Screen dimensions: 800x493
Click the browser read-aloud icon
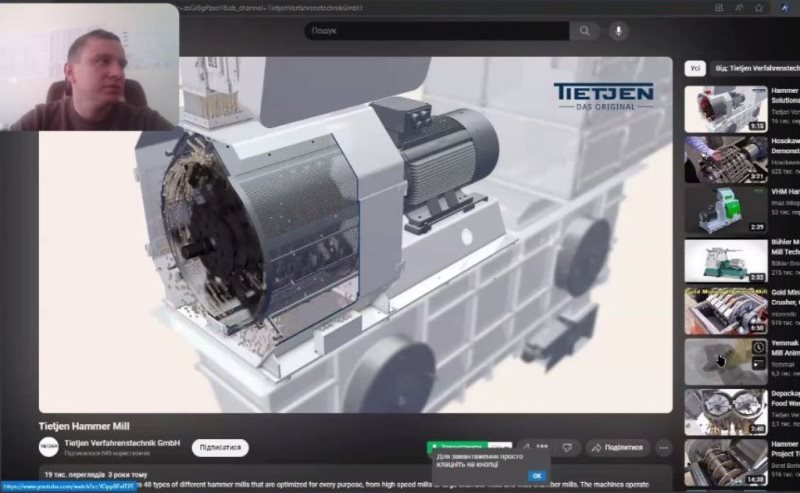tap(739, 8)
